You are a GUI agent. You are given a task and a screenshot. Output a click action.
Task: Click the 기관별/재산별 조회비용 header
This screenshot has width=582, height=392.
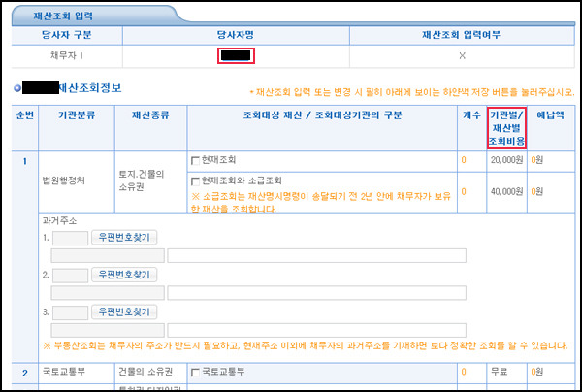tap(506, 128)
